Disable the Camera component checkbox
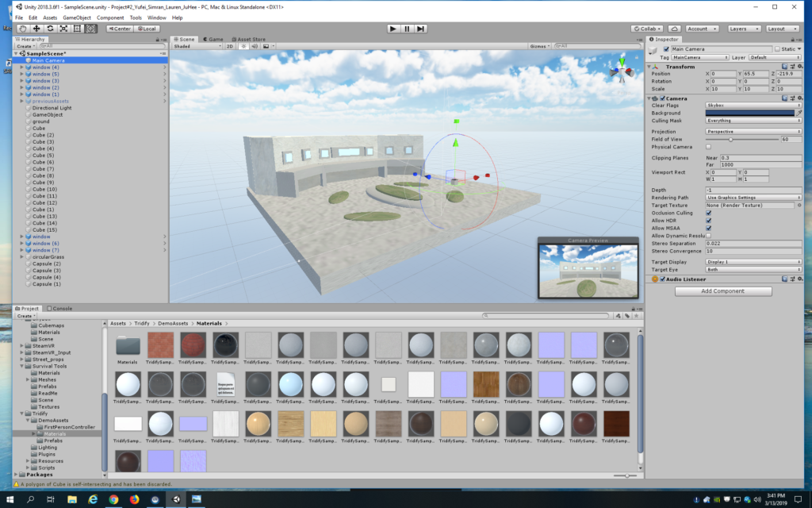The width and height of the screenshot is (812, 508). (662, 98)
